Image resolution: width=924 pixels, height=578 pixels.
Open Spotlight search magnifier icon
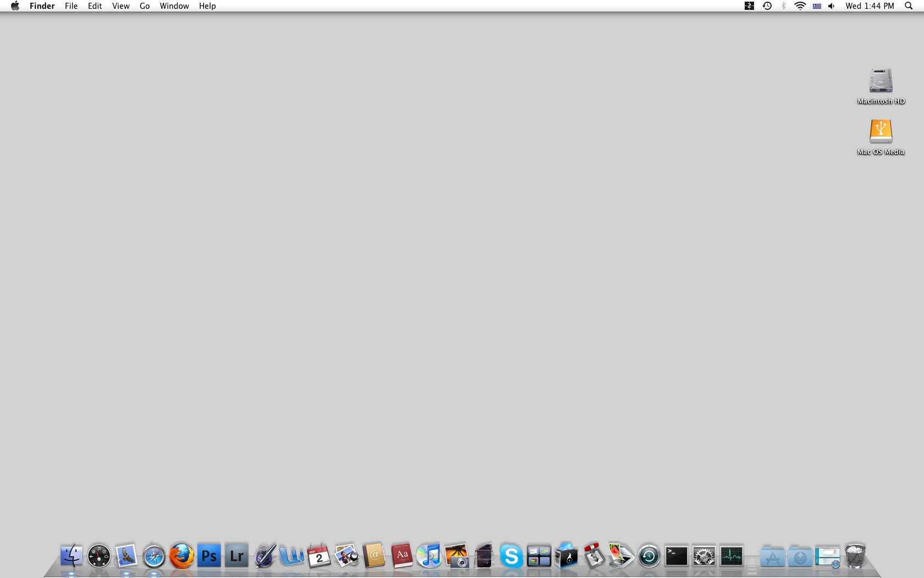(x=909, y=6)
